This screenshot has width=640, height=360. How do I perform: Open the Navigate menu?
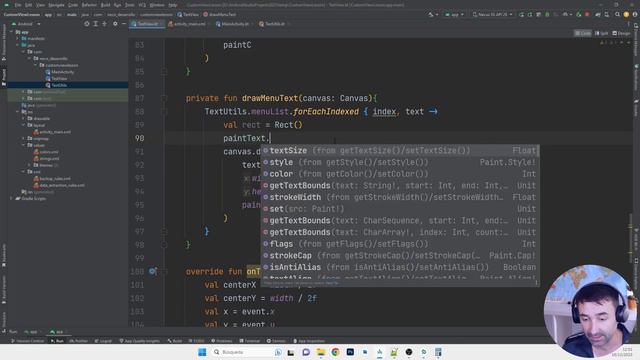tap(57, 5)
